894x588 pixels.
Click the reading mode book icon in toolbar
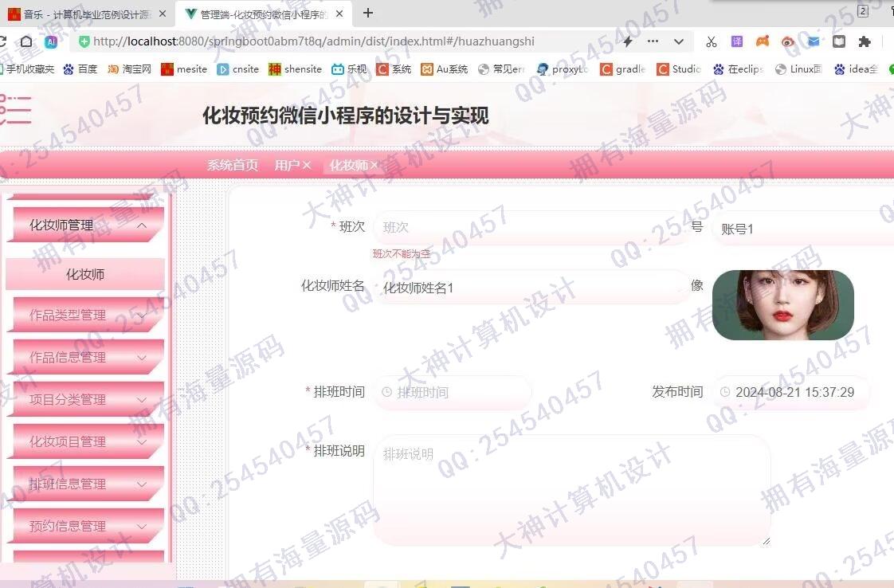839,41
